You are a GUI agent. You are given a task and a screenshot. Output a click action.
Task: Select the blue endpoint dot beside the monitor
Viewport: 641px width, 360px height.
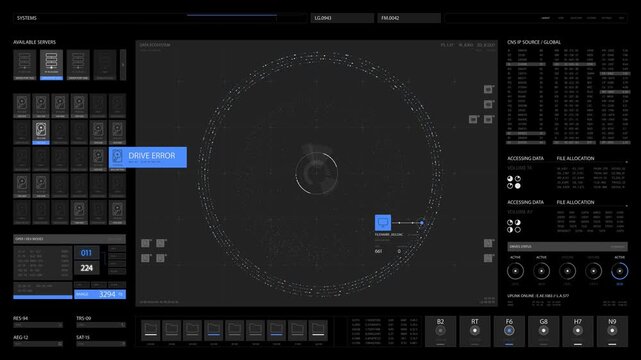click(422, 223)
